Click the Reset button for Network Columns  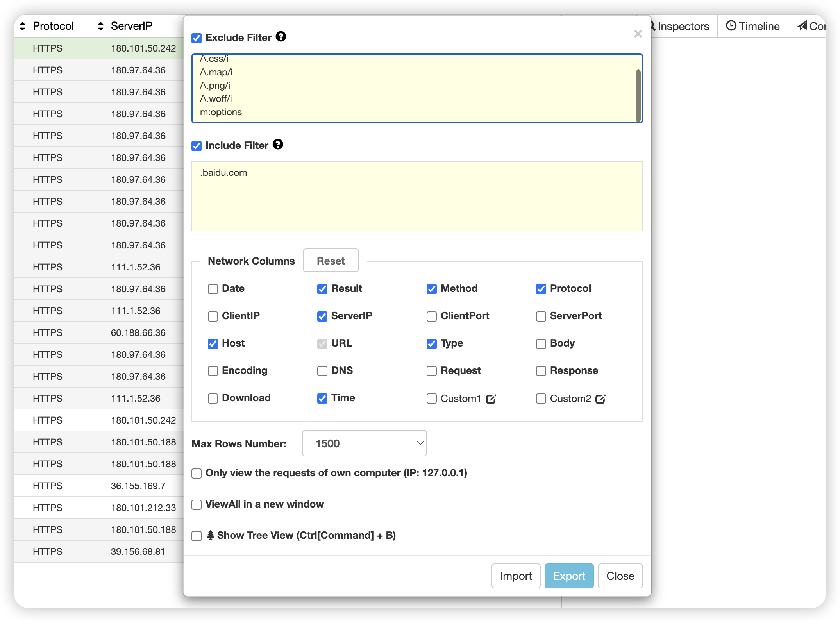point(331,261)
